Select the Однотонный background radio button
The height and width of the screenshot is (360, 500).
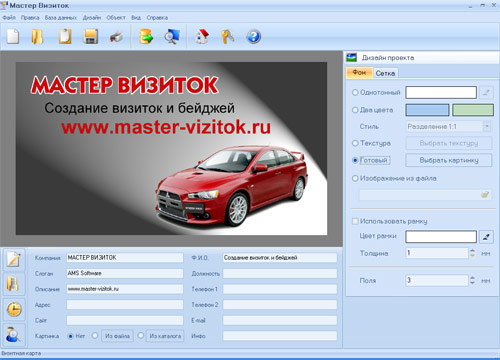(355, 92)
